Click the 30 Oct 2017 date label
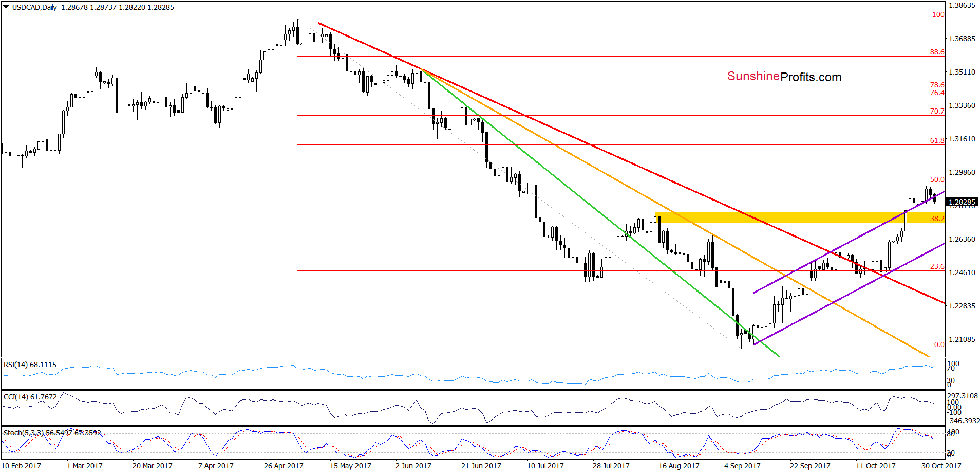 [x=941, y=466]
